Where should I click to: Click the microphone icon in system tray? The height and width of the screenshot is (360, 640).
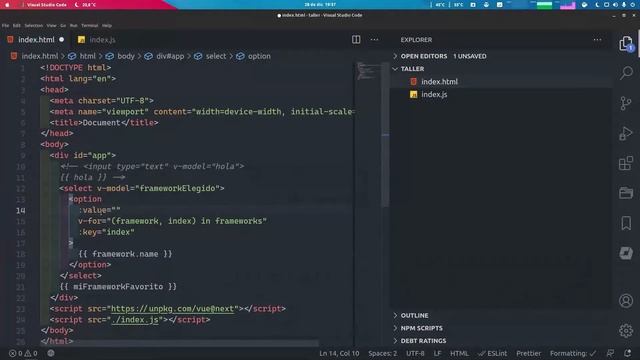[624, 5]
